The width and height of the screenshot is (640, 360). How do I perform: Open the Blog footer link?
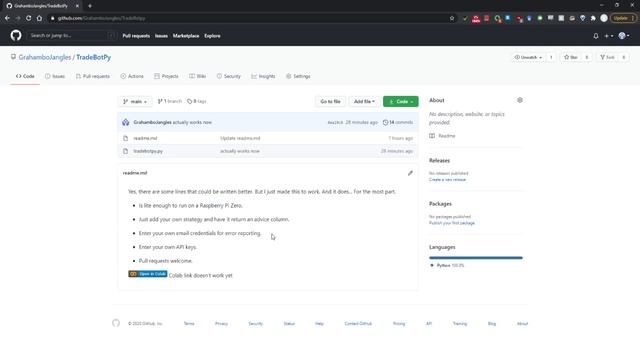tap(492, 324)
